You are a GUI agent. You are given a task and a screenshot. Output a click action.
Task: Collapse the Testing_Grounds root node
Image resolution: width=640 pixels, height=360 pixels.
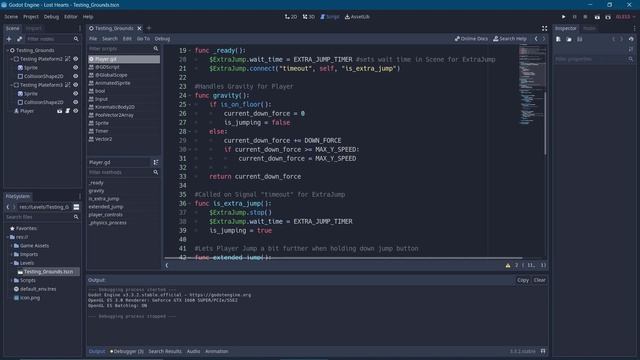tap(7, 50)
